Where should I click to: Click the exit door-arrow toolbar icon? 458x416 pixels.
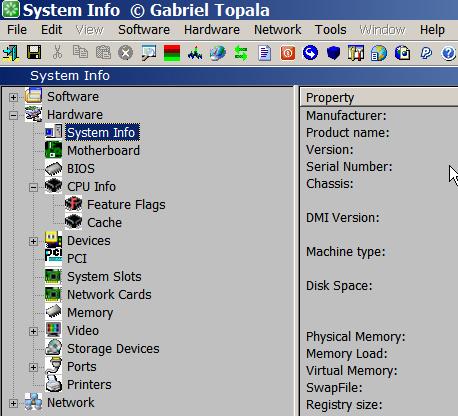click(10, 53)
